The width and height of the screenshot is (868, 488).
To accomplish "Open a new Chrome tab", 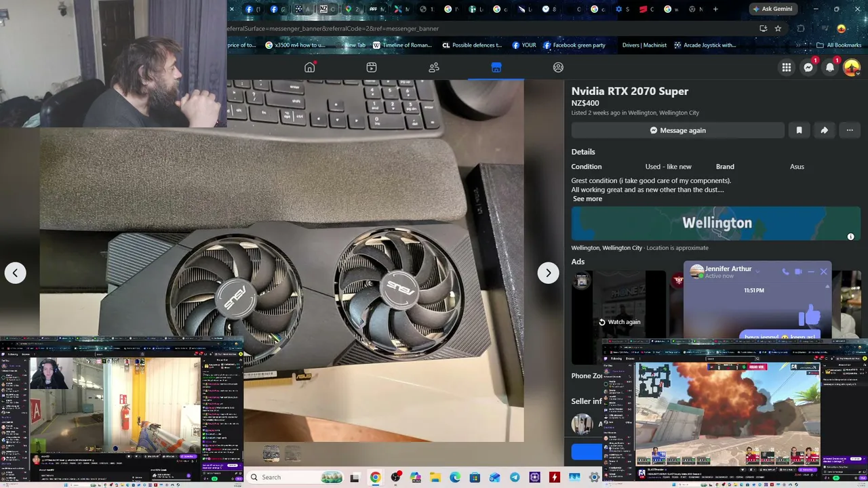I will (715, 9).
